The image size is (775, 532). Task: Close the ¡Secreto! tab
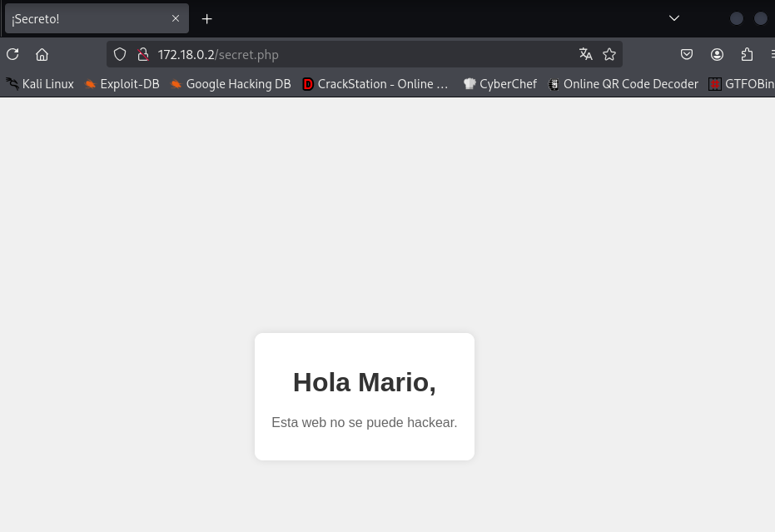pyautogui.click(x=176, y=18)
